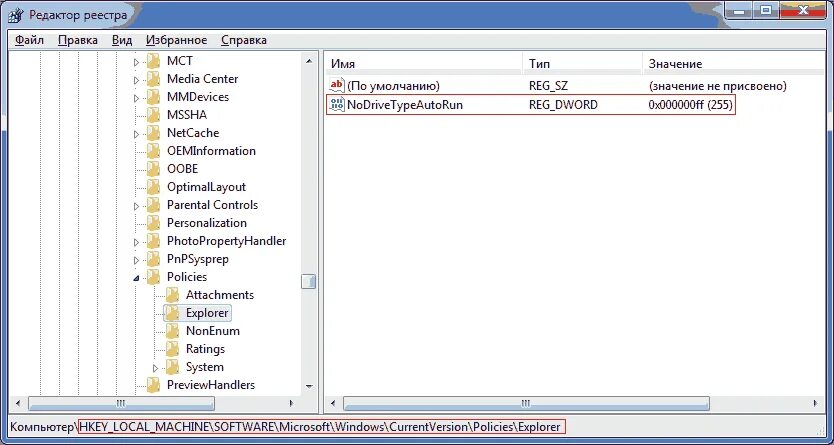
Task: Open the Справка menu
Action: (x=244, y=40)
